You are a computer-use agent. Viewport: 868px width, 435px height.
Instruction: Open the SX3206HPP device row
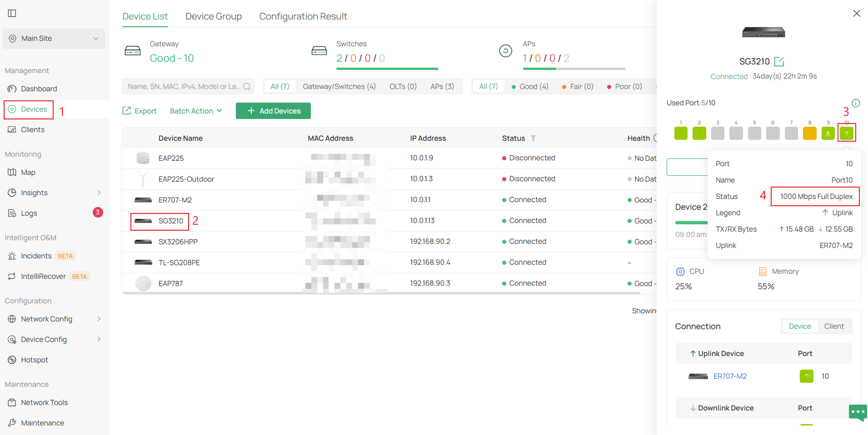pos(389,241)
